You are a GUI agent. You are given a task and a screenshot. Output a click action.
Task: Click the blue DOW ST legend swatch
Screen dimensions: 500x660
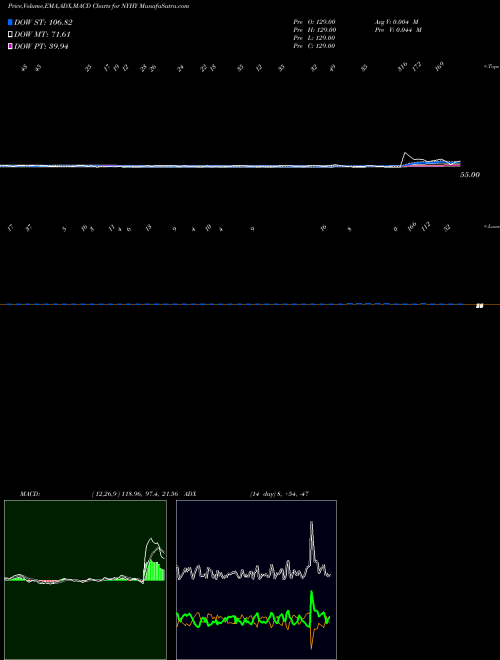click(x=10, y=22)
